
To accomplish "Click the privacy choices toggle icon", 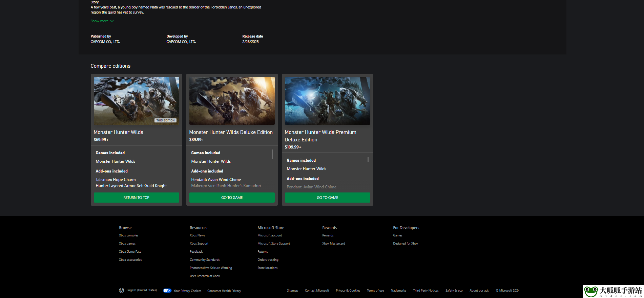I will (167, 291).
